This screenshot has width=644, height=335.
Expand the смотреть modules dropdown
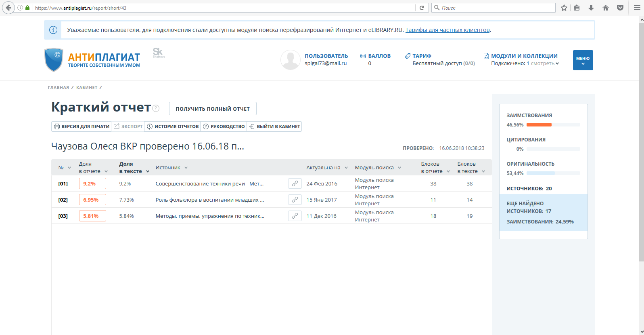pos(545,63)
